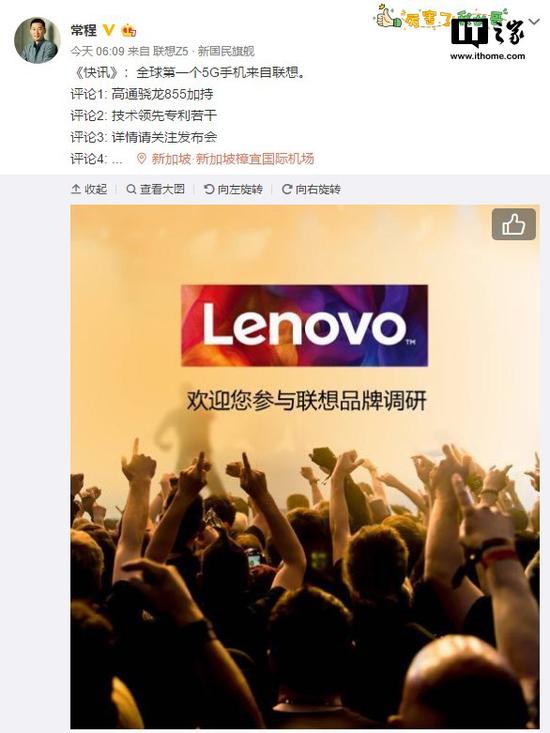Open the 新加坡樟宜国际机场 location link
Screen dimensions: 550x733
coord(233,159)
